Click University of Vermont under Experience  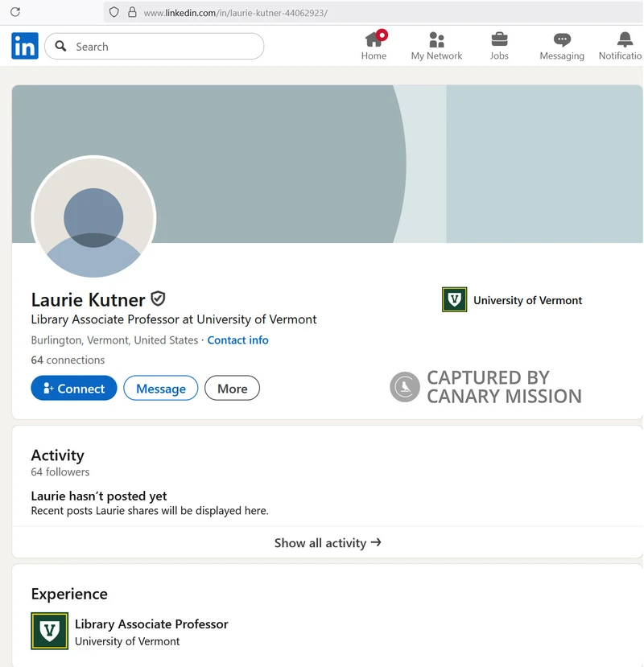tap(127, 641)
